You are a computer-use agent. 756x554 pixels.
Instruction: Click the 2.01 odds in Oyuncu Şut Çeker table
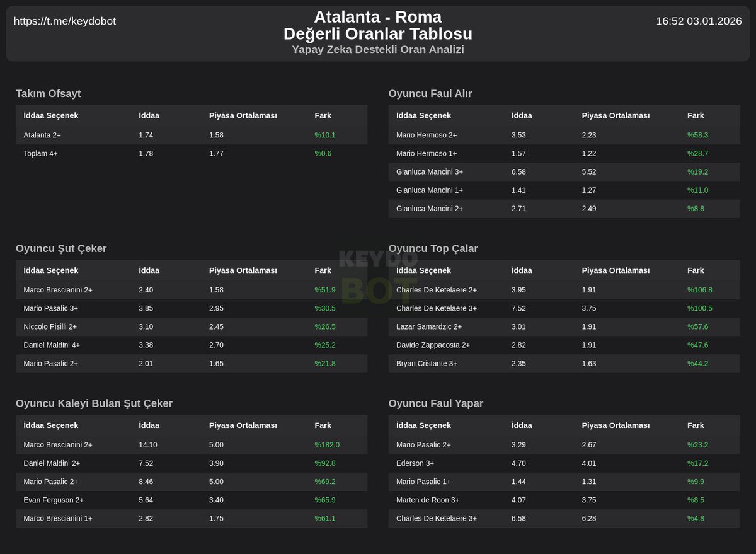[146, 363]
